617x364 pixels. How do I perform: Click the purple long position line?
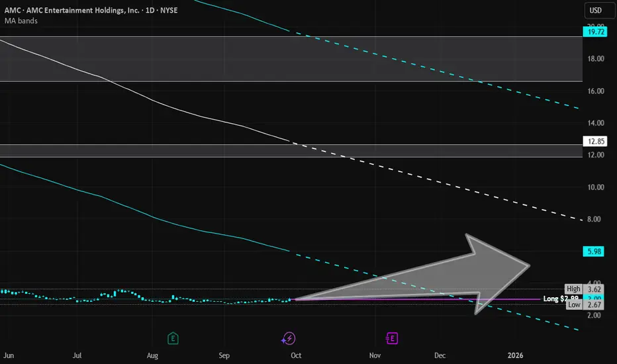coord(417,299)
